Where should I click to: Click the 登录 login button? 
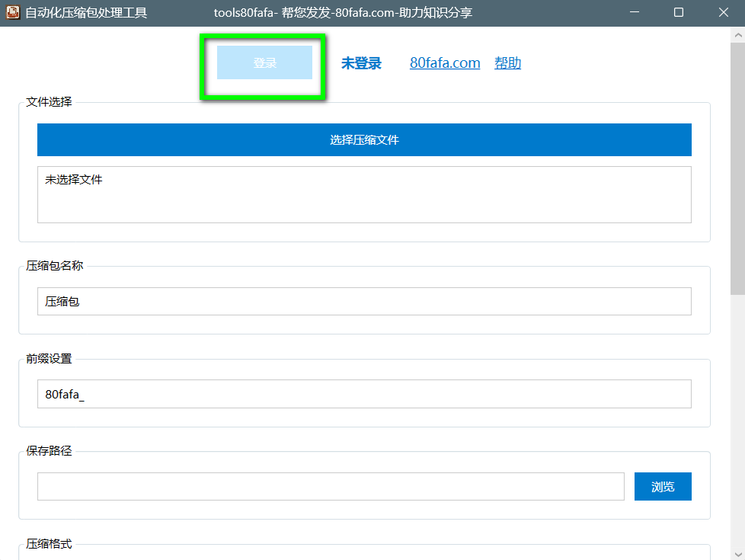point(264,63)
